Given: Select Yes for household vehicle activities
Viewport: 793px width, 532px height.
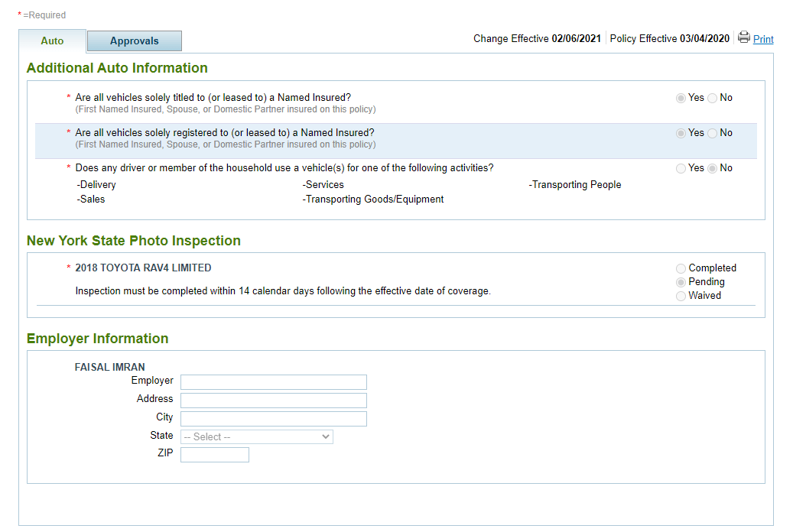Looking at the screenshot, I should 681,168.
